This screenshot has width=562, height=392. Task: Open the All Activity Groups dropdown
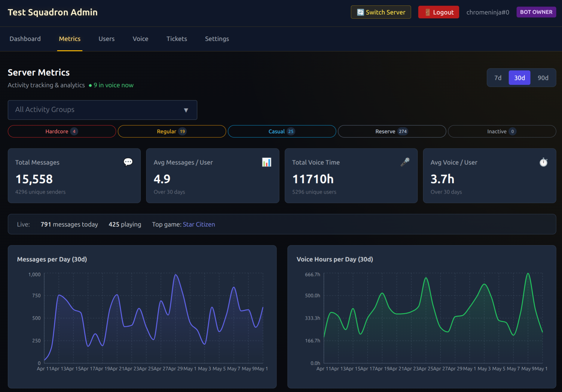(102, 110)
